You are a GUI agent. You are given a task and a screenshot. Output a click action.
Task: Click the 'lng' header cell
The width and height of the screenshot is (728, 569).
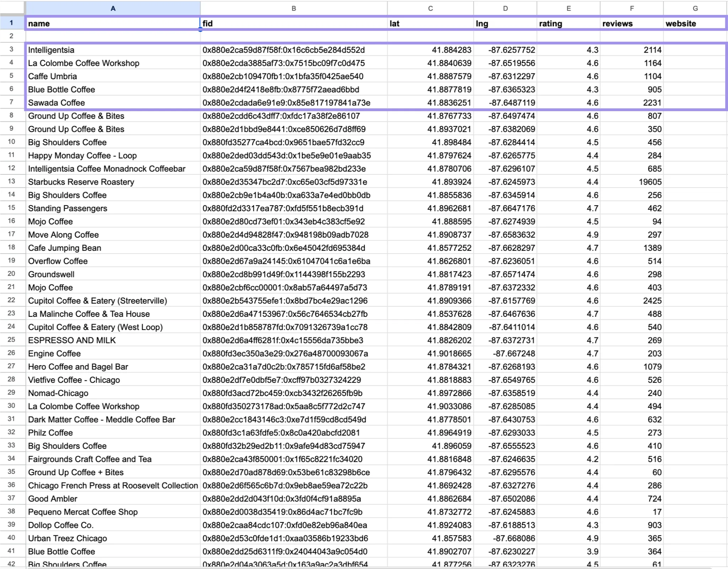[x=505, y=23]
